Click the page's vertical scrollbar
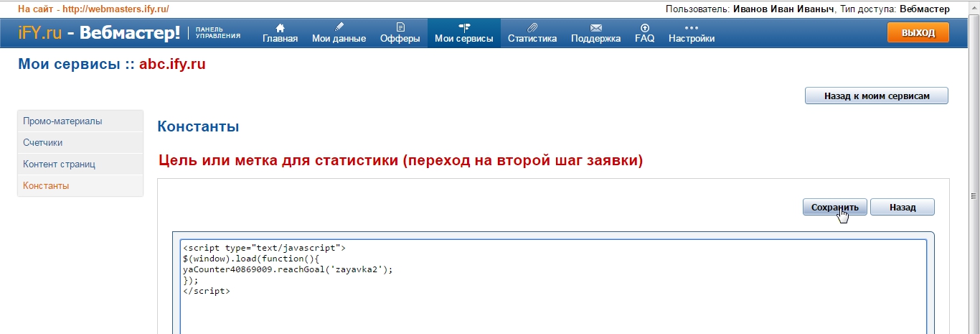This screenshot has height=334, width=980. pyautogui.click(x=974, y=194)
